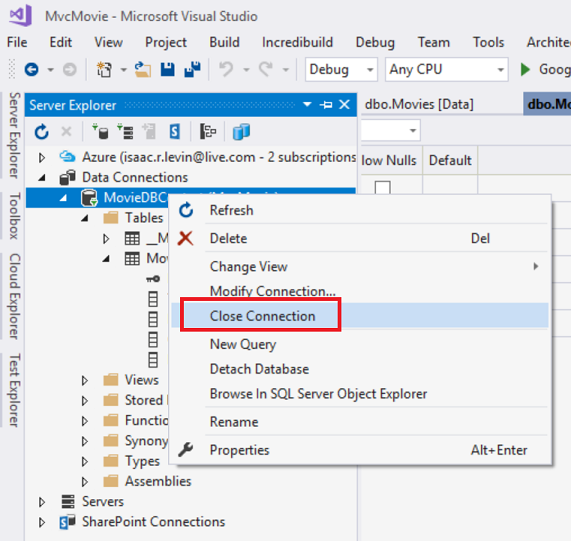Expand the Views folder
This screenshot has height=541, width=571.
pos(85,380)
